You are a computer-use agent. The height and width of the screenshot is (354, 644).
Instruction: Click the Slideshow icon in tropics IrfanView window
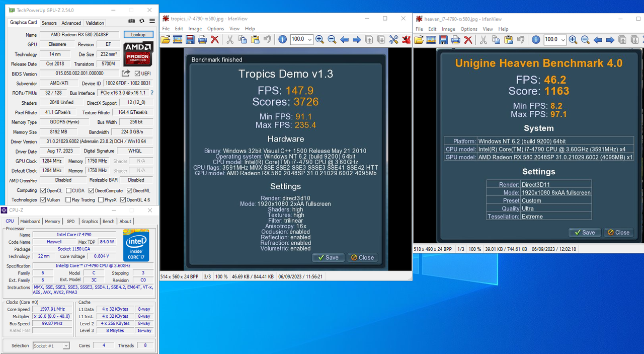click(x=178, y=39)
